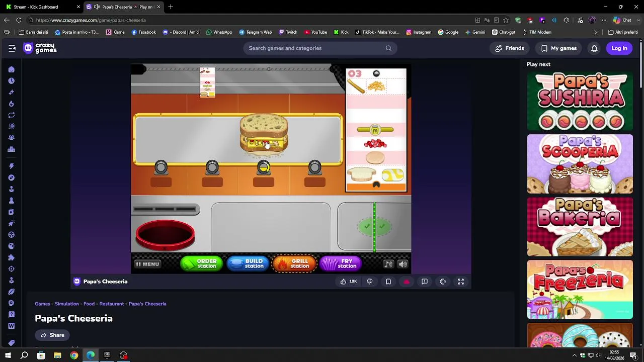Click the red icon under the game

coord(407,282)
